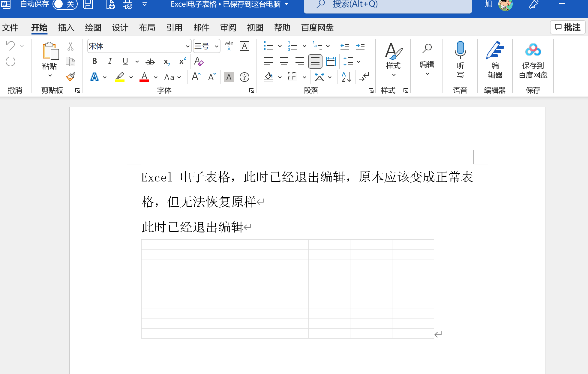The image size is (588, 374).
Task: Click the Dictate microphone icon
Action: click(x=460, y=50)
